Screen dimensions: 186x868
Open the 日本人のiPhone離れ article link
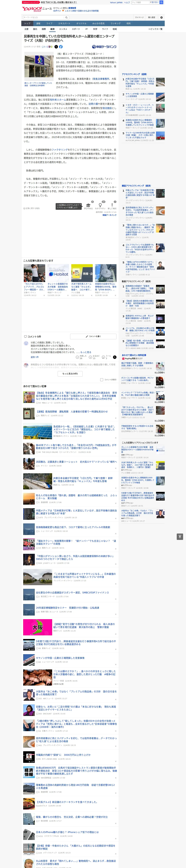68,832
